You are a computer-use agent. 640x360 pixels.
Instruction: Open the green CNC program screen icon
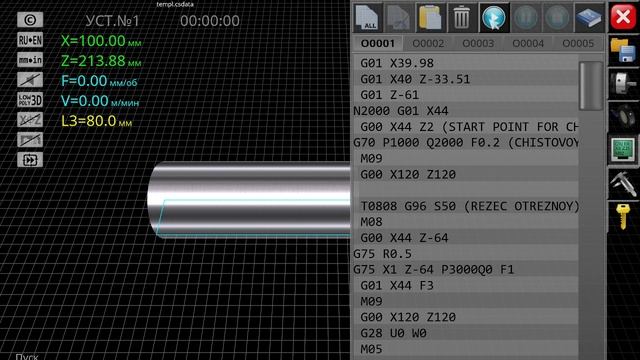623,150
